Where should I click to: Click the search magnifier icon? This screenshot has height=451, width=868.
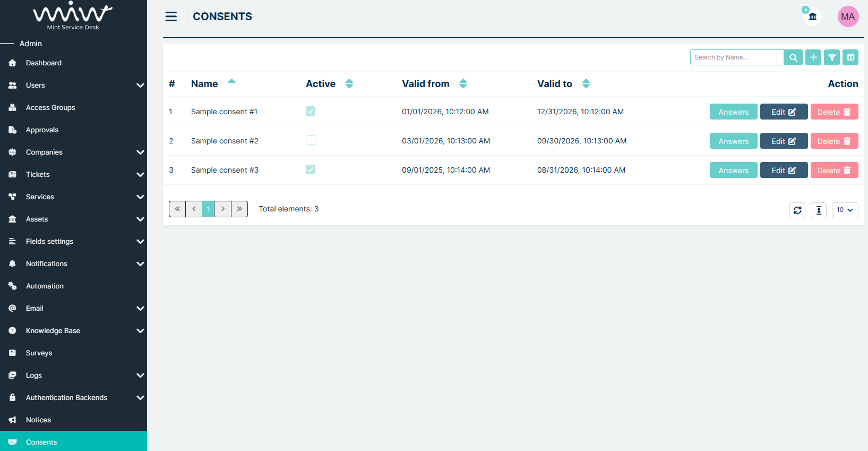tap(793, 57)
